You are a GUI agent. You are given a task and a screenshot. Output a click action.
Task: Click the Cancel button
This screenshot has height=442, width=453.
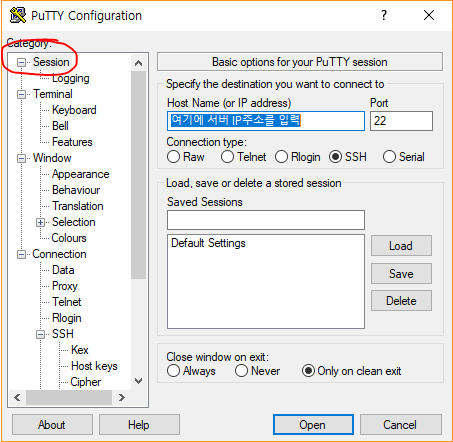point(401,425)
